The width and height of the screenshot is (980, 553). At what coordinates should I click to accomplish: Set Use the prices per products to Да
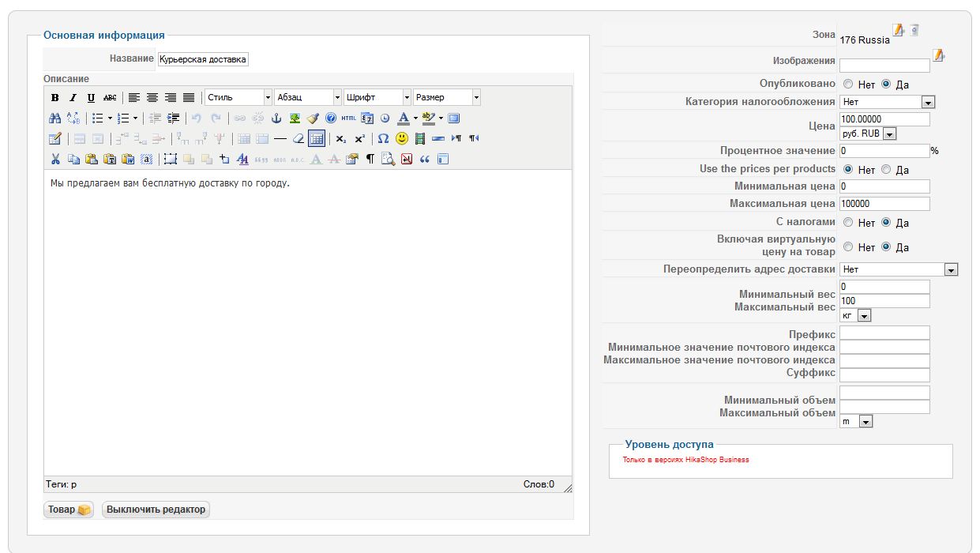pos(886,169)
